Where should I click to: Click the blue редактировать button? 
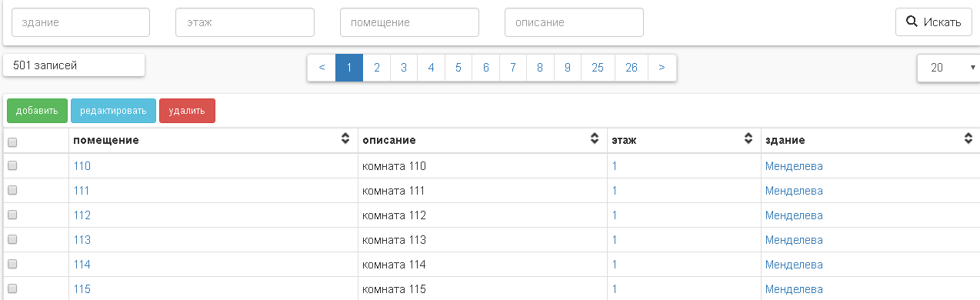[x=113, y=111]
